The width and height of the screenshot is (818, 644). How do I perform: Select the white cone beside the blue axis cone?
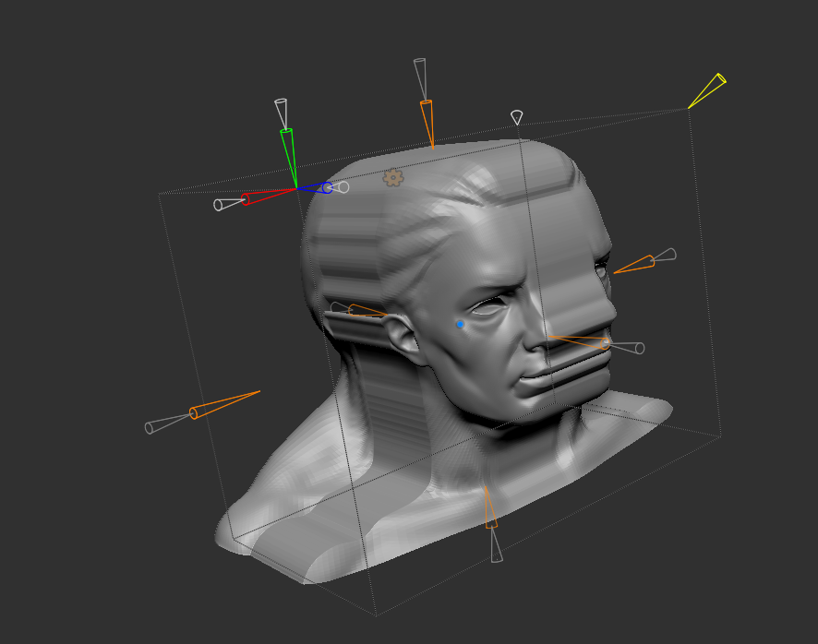[340, 186]
